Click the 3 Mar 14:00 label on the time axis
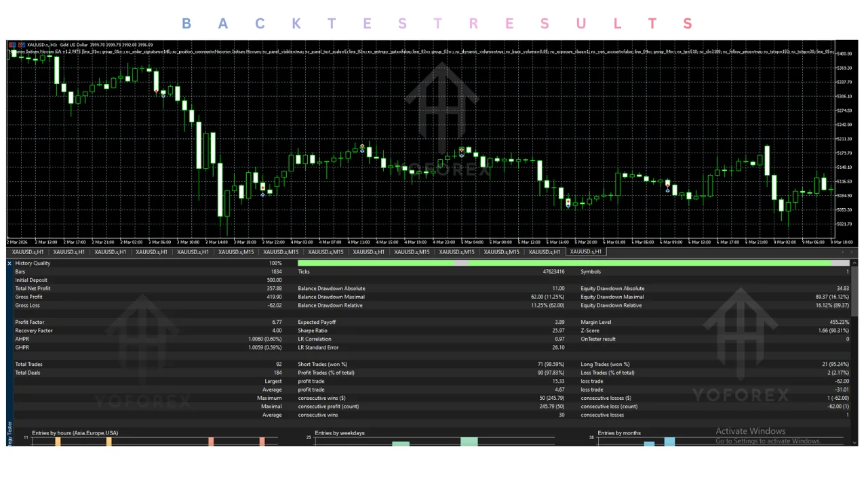This screenshot has height=488, width=868. (216, 242)
